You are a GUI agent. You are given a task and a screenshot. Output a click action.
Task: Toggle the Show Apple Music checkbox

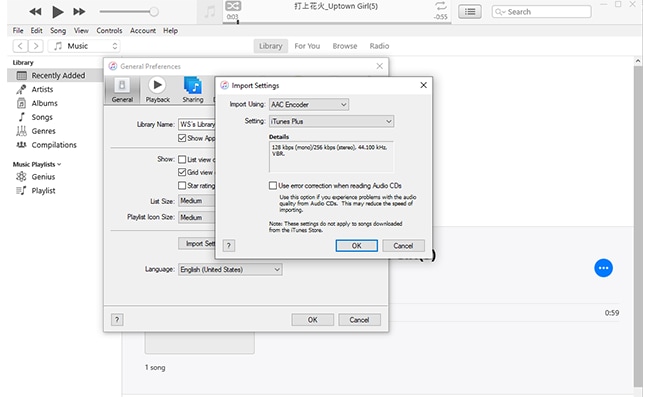click(182, 138)
